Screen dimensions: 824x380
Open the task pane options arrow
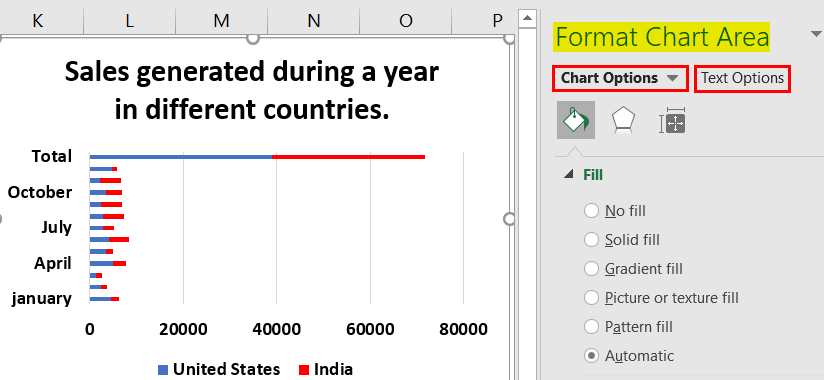tap(815, 35)
